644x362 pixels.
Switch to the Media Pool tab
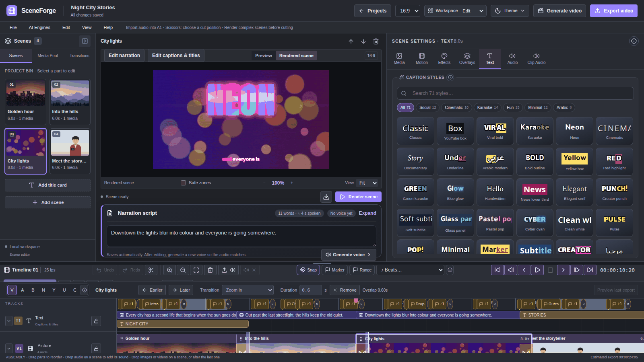click(x=47, y=56)
